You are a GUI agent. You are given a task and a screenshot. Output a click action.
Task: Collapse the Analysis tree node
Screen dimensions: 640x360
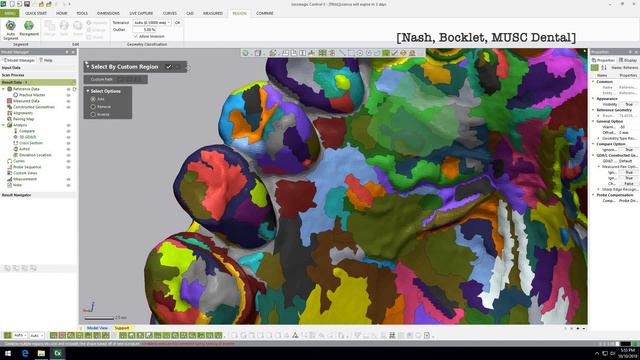(4, 125)
